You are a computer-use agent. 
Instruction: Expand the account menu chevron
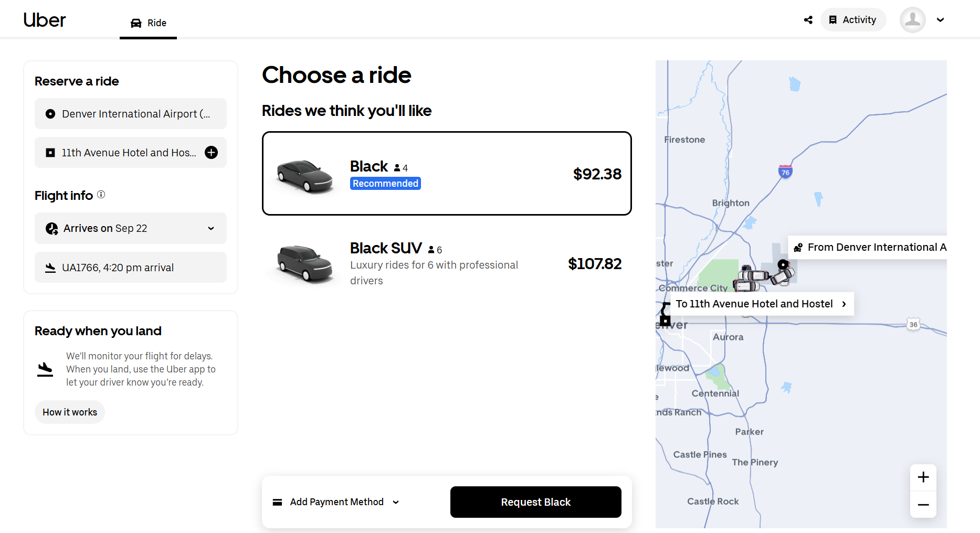coord(941,20)
